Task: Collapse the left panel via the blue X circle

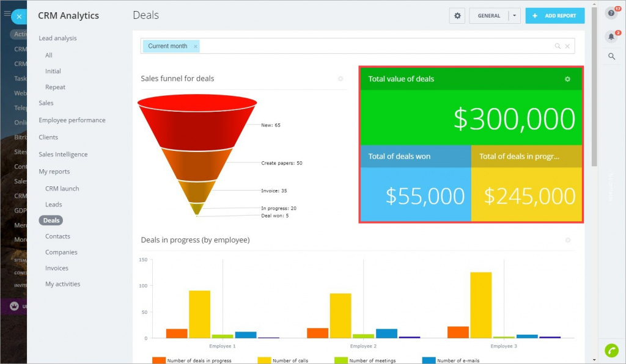Action: pos(18,16)
